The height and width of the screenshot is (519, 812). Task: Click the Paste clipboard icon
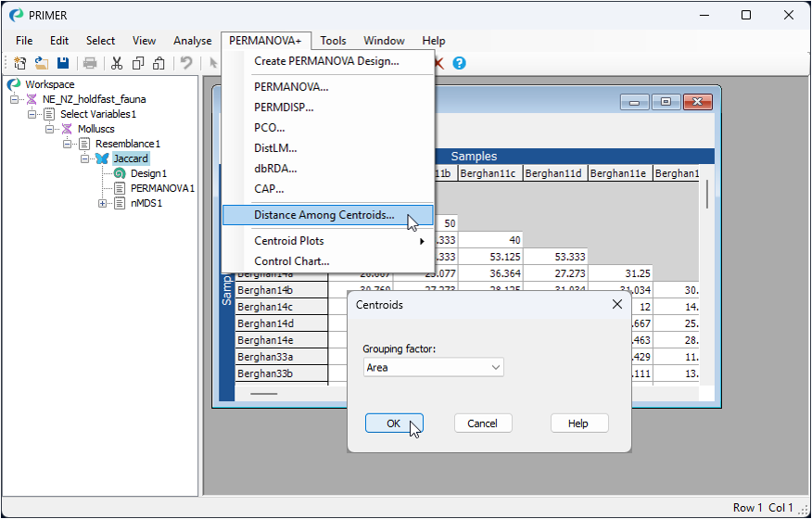coord(159,63)
